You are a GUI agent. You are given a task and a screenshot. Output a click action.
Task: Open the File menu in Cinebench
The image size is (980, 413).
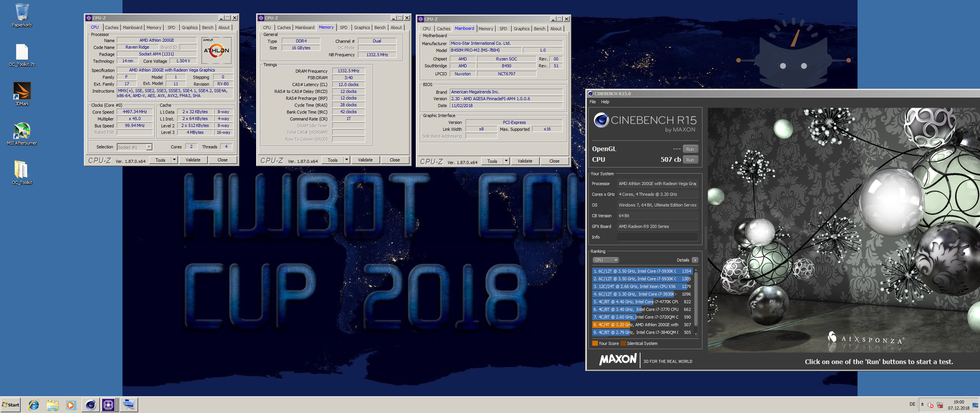(x=593, y=102)
